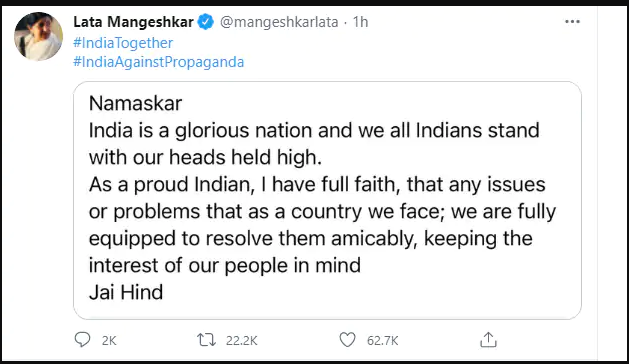Open share options via upload icon

coord(488,340)
